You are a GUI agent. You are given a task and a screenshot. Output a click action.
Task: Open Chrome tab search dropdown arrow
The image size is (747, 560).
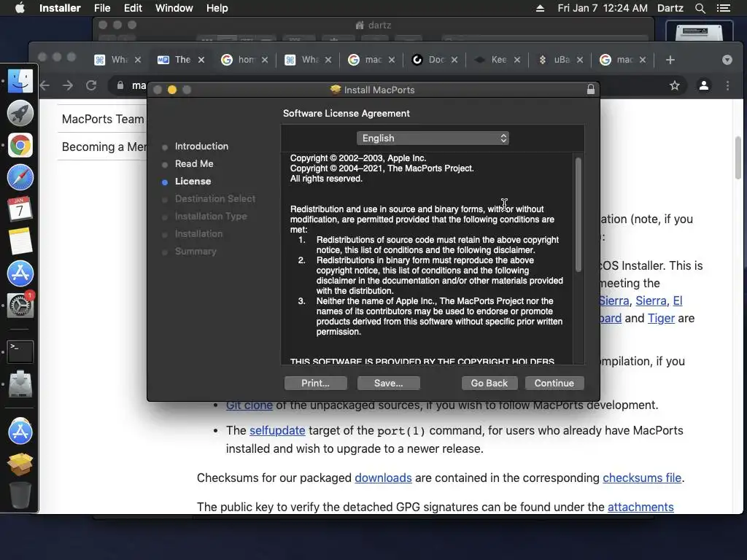coord(727,60)
